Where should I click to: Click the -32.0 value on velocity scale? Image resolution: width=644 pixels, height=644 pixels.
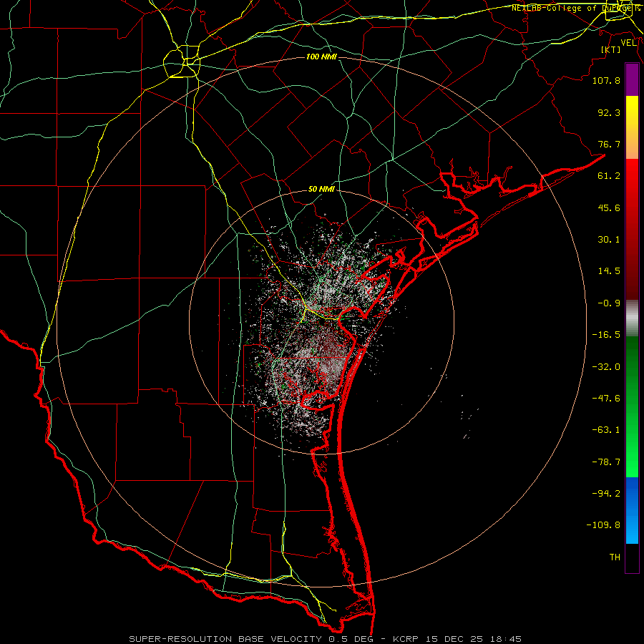tap(606, 367)
